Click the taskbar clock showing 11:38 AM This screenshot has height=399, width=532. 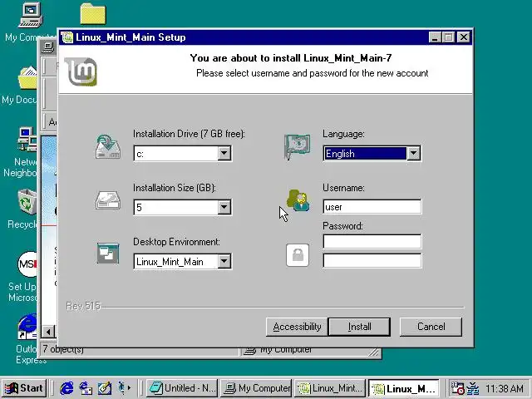tap(505, 388)
